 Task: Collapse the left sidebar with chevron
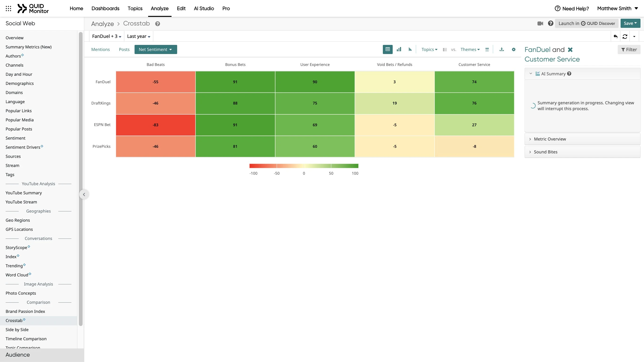84,194
